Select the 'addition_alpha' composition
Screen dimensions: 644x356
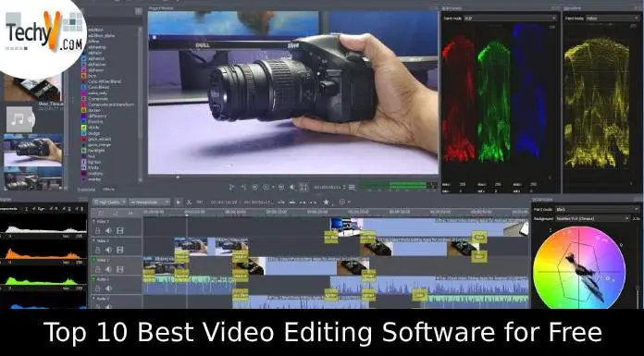click(101, 35)
